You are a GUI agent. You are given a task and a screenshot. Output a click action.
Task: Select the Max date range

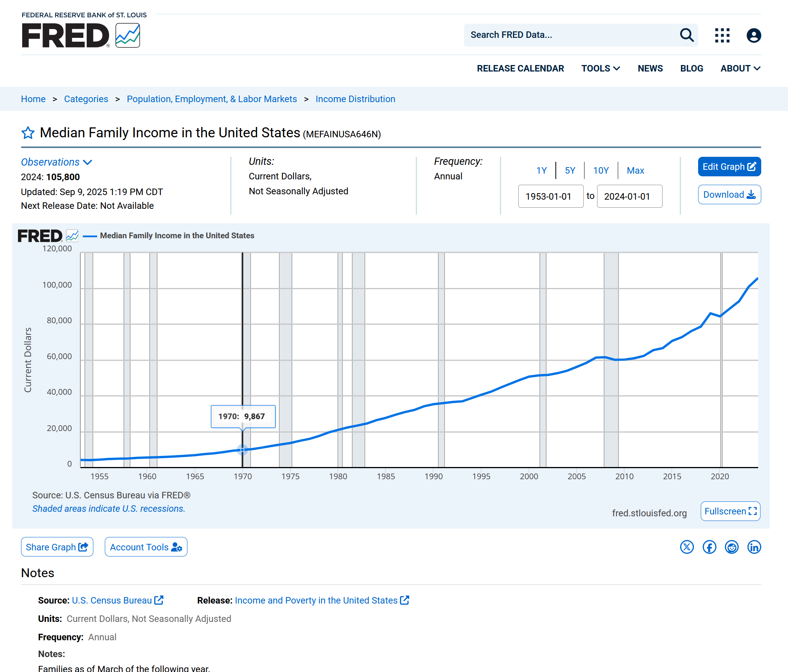click(635, 171)
